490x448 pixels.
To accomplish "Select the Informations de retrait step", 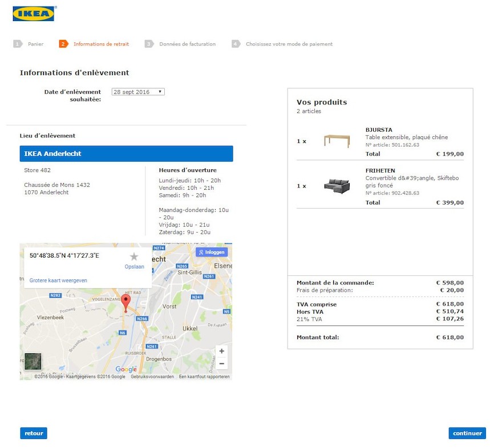I will pos(101,44).
